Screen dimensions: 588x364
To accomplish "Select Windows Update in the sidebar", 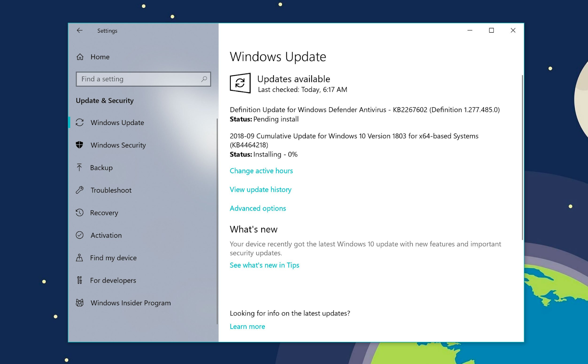I will 118,123.
